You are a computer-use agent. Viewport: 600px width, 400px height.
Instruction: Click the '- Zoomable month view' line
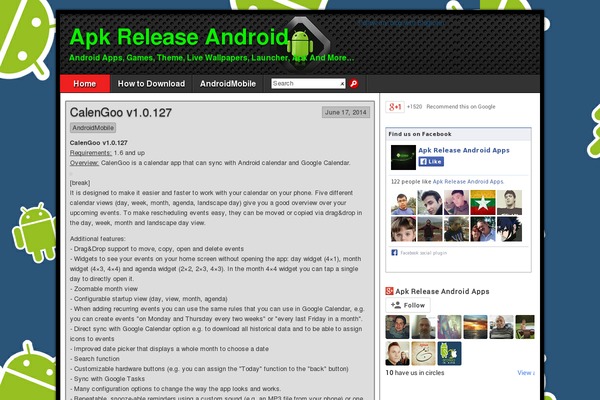coord(104,289)
